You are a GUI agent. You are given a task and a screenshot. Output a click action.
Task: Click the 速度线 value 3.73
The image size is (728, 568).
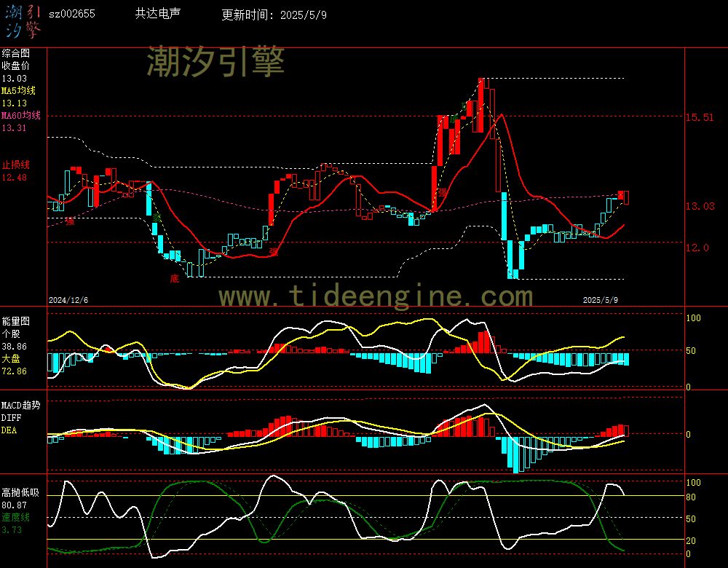(x=12, y=530)
